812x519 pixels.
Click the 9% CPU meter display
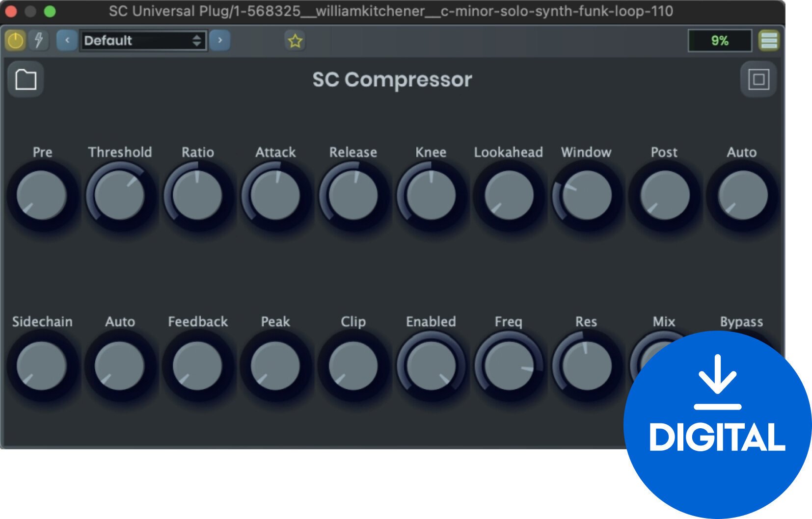[x=719, y=41]
